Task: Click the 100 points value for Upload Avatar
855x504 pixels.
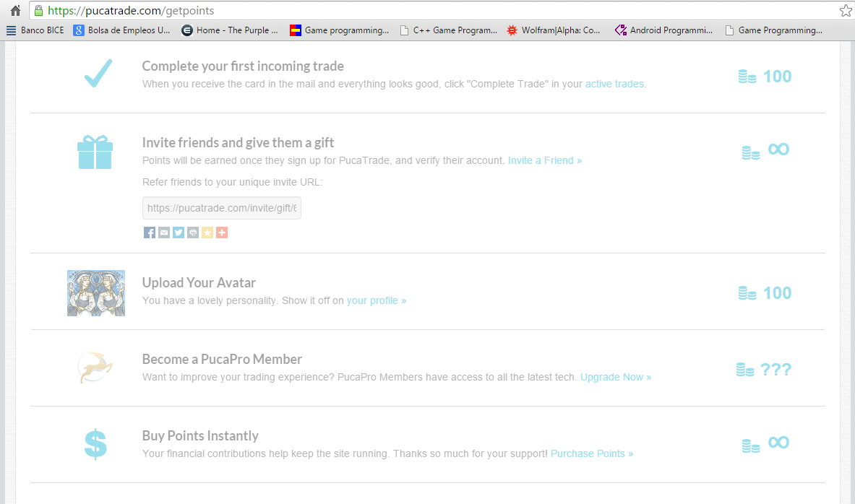Action: tap(777, 293)
